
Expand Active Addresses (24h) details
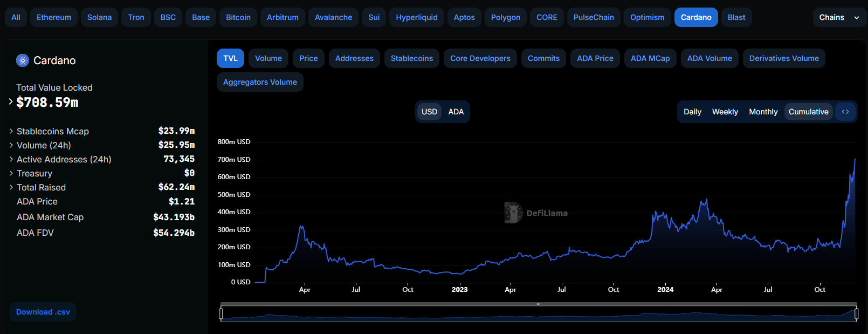click(11, 159)
